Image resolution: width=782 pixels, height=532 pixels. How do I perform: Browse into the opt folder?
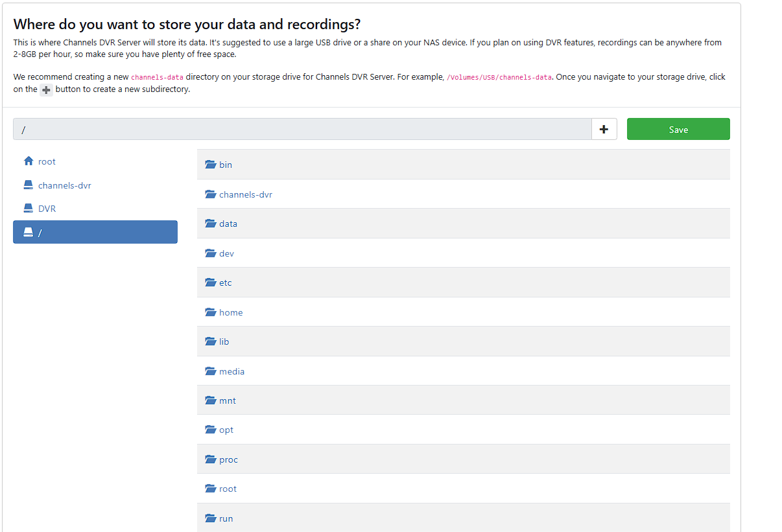226,430
